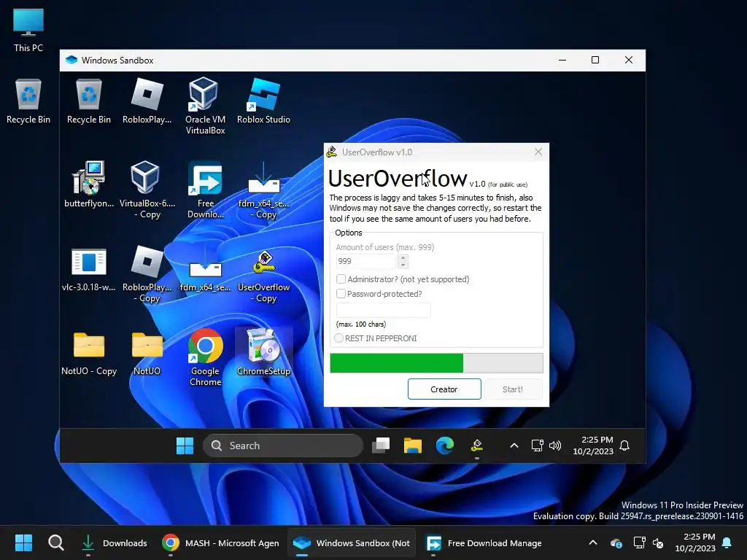747x560 pixels.
Task: Select the RobloxPlay... - Copy icon
Action: (147, 274)
